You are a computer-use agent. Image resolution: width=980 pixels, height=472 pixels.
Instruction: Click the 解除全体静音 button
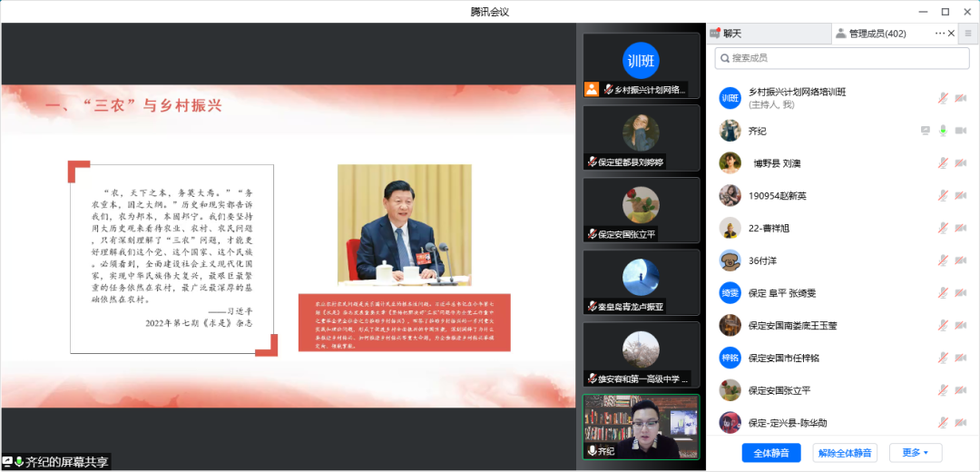point(844,453)
